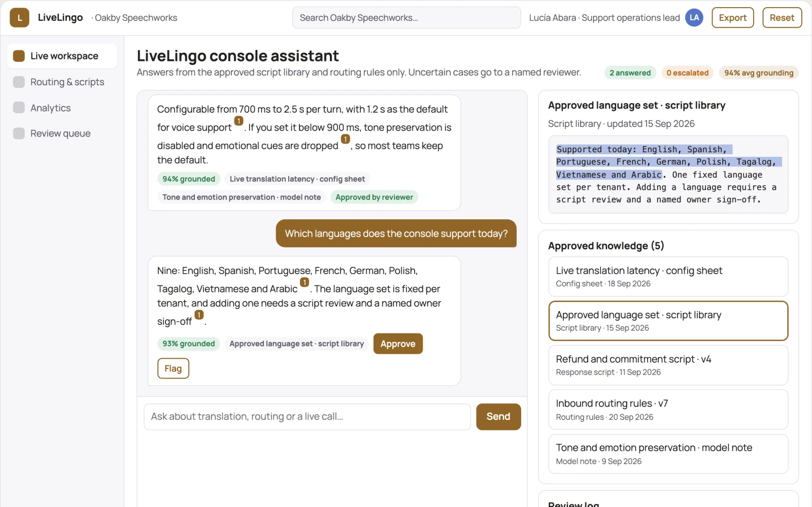Click the Ask about translation input box
Viewport: 812px width, 507px height.
coord(308,417)
